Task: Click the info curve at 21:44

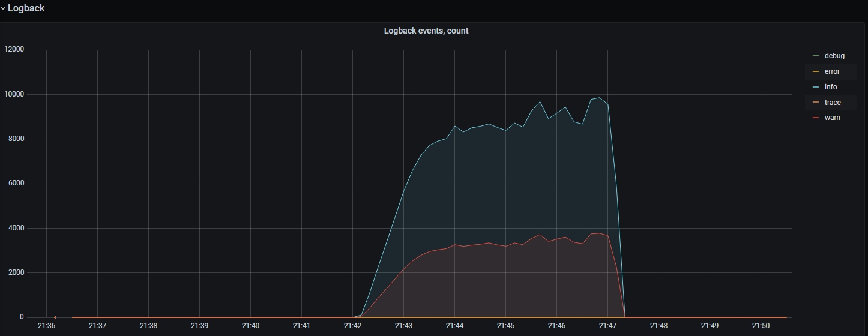Action: tap(455, 126)
